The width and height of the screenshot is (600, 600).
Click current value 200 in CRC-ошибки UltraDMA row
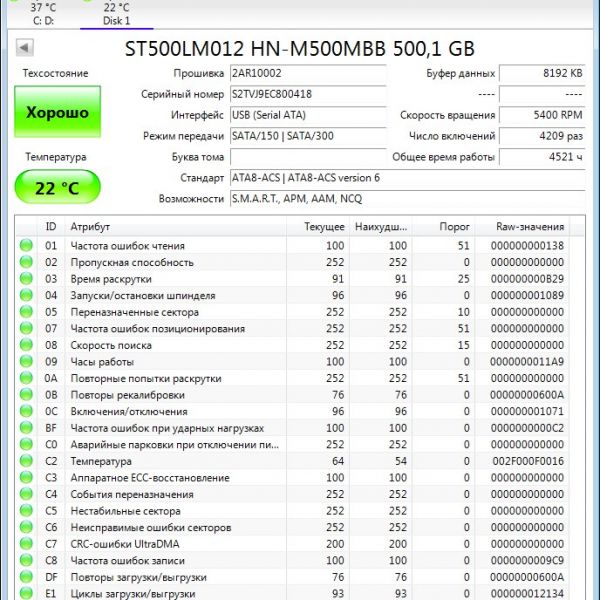coord(335,544)
